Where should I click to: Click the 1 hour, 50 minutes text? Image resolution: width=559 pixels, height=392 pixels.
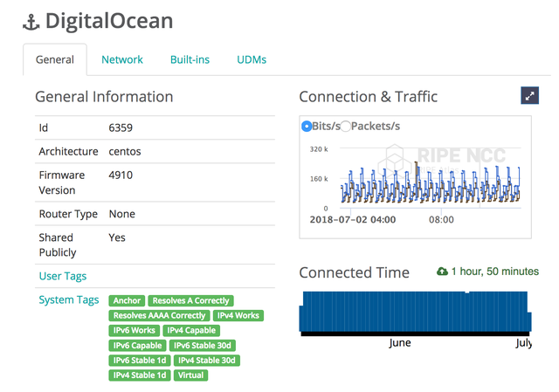point(495,272)
